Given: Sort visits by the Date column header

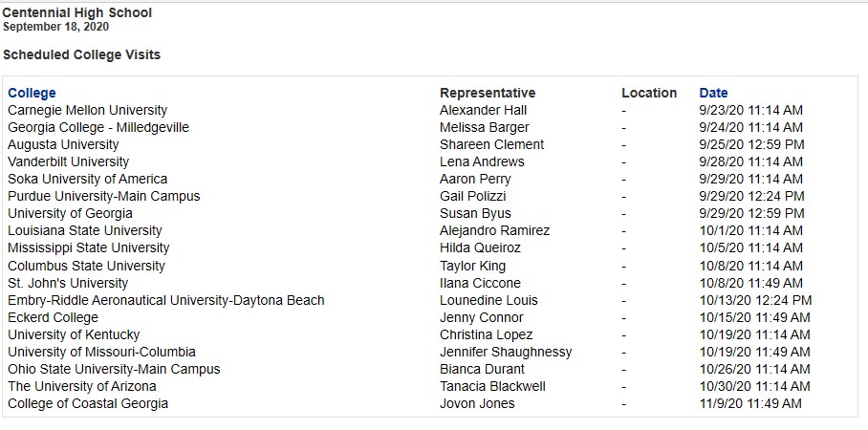Looking at the screenshot, I should coord(713,93).
